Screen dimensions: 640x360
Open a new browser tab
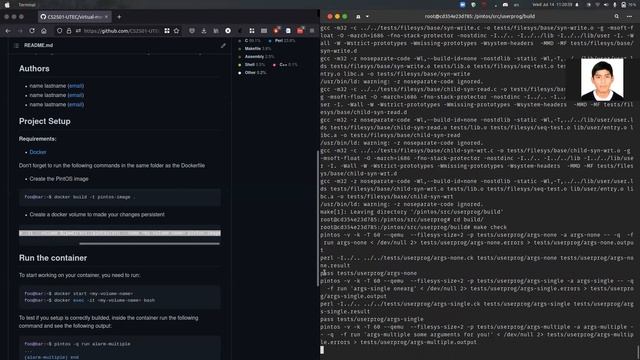[x=119, y=17]
